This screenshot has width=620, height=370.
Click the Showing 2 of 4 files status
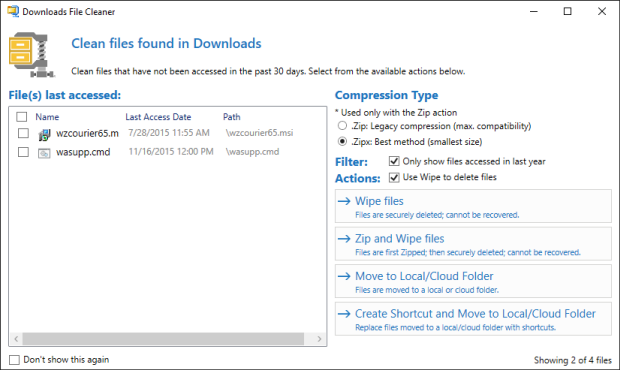tap(573, 360)
